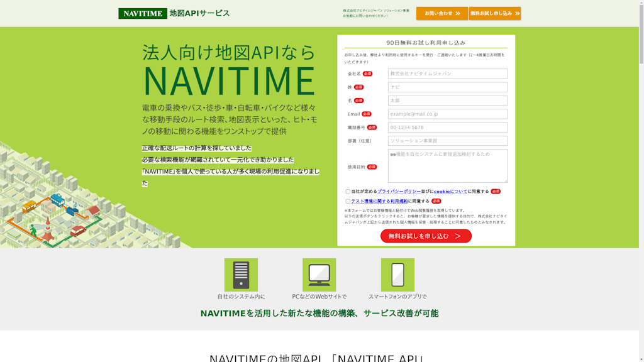Select the Email address field
The image size is (644, 362).
[x=447, y=114]
